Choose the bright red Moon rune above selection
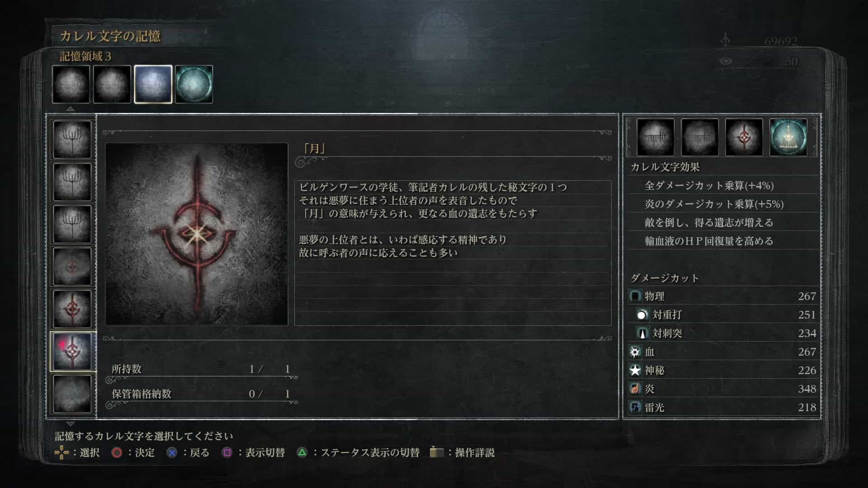 pyautogui.click(x=72, y=309)
